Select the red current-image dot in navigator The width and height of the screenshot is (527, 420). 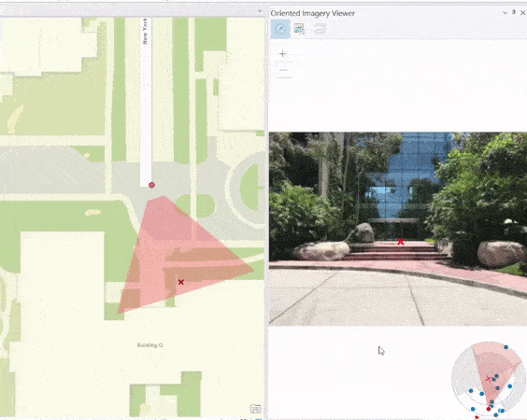(x=489, y=409)
